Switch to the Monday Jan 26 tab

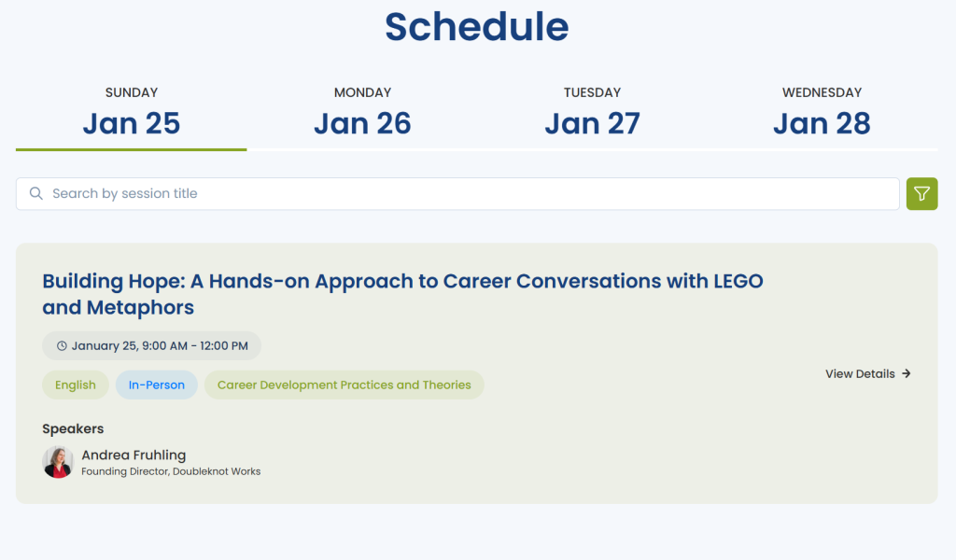click(362, 112)
